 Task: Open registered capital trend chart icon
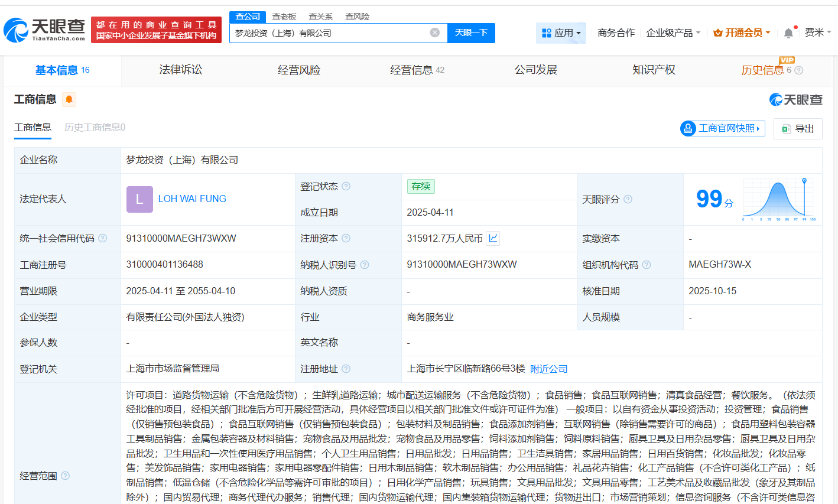click(x=492, y=238)
